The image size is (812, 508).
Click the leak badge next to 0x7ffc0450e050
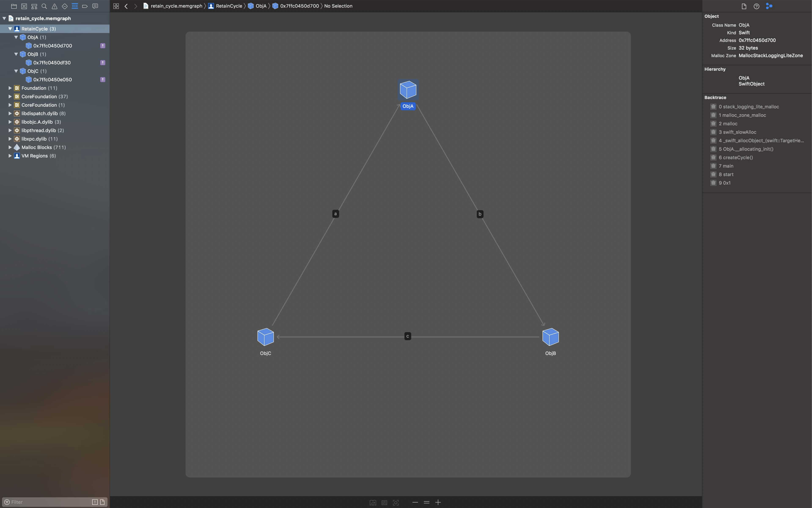(103, 80)
